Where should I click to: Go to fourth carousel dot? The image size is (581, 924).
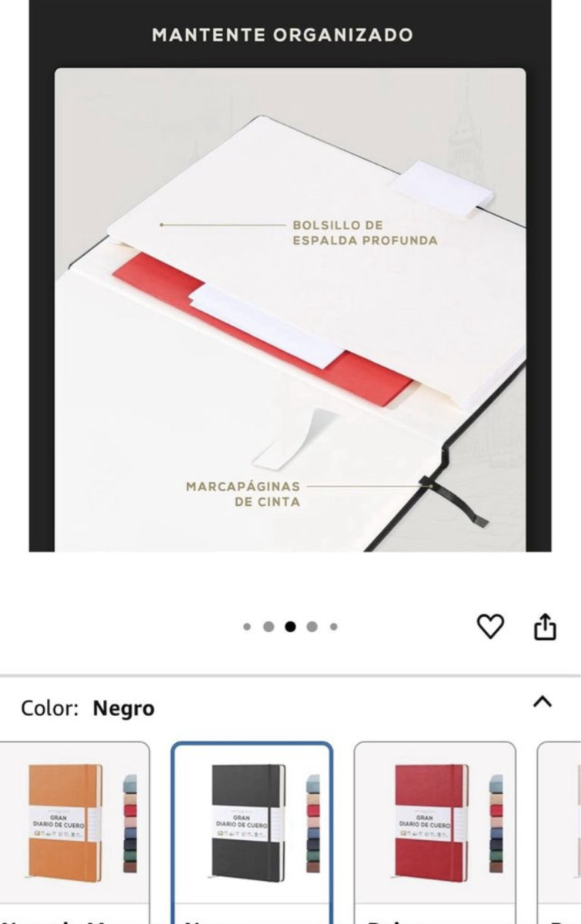(312, 627)
